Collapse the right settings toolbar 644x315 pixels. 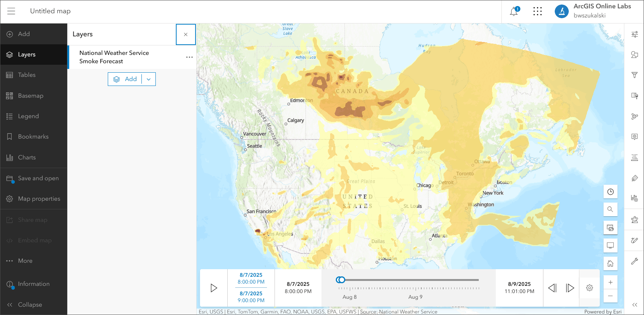(635, 305)
